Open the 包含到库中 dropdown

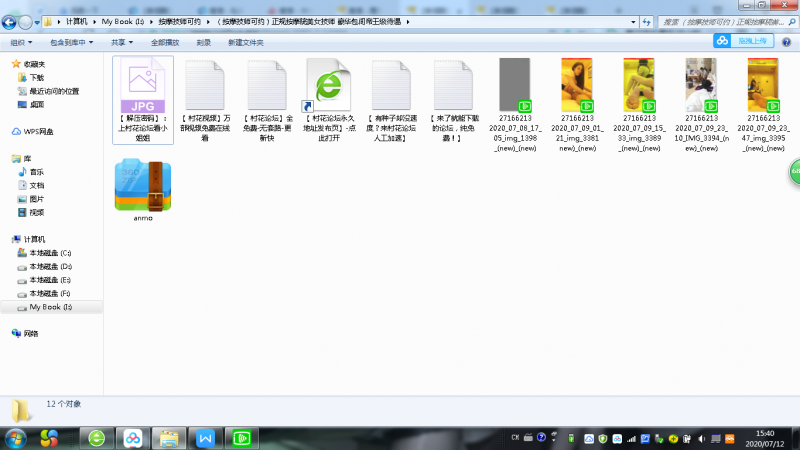[71, 42]
